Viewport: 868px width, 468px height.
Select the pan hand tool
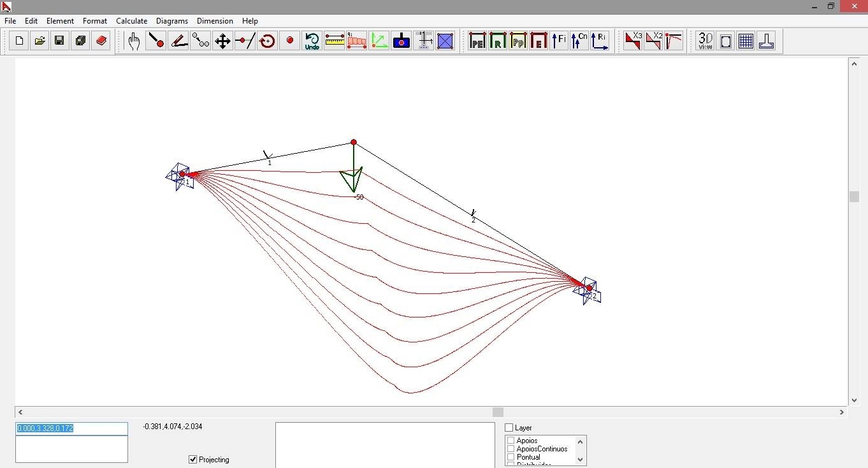point(133,41)
